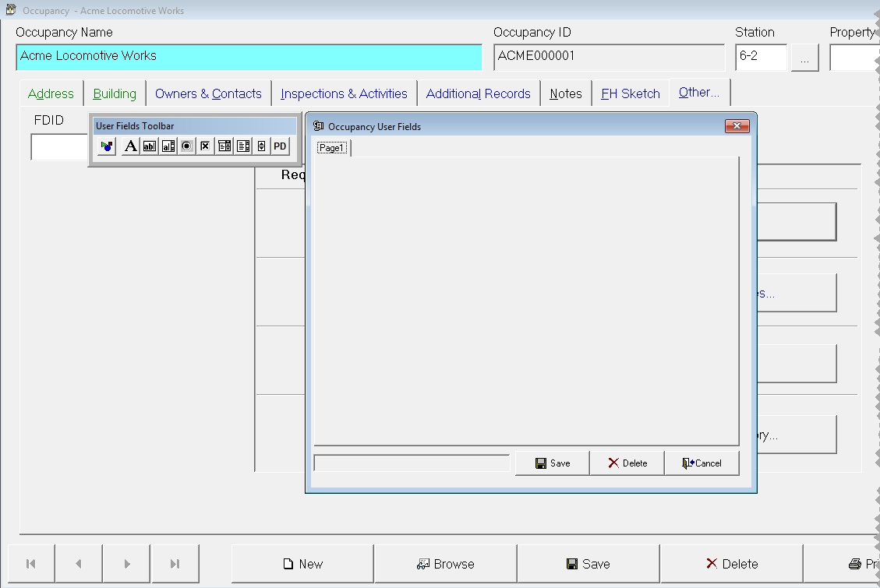Open the Station lookup (...) button

tap(805, 58)
